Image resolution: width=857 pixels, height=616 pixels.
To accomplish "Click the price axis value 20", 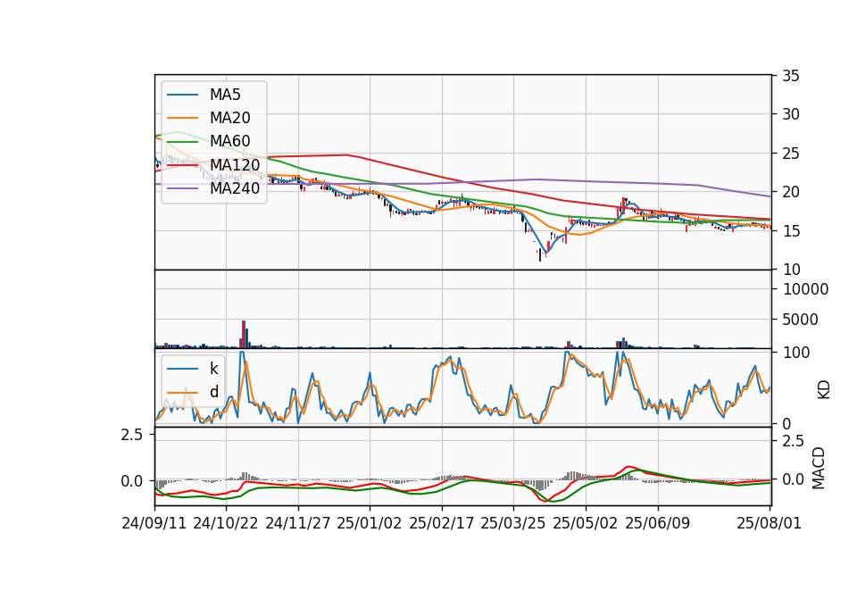I will coord(790,193).
